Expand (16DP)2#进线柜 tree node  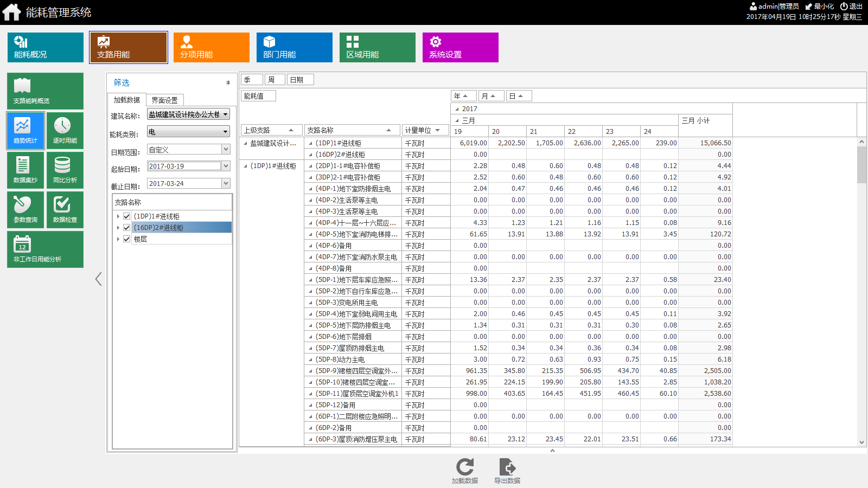118,228
